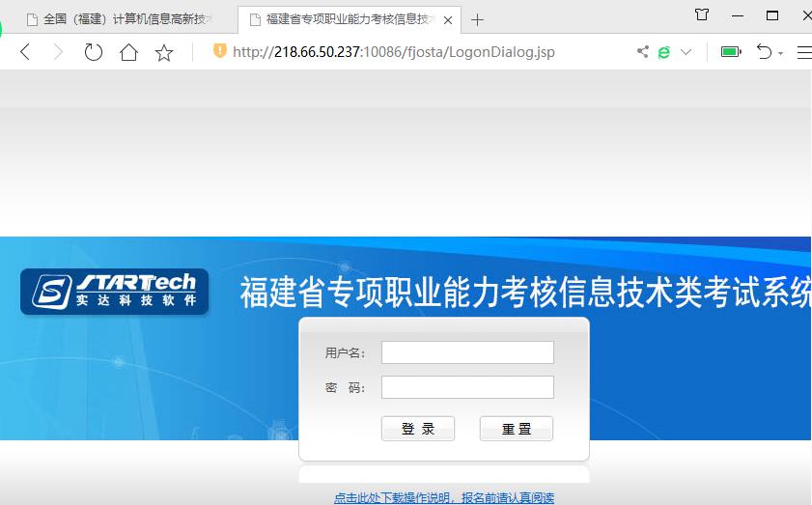Focus the 用户名 input field
This screenshot has height=505, width=812.
point(467,352)
